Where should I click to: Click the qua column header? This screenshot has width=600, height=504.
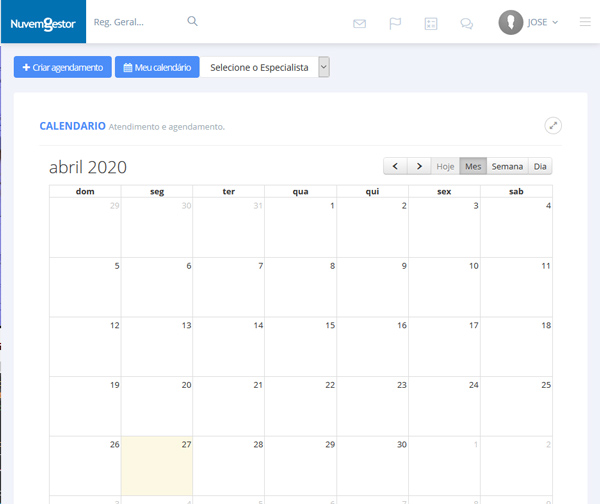click(300, 191)
